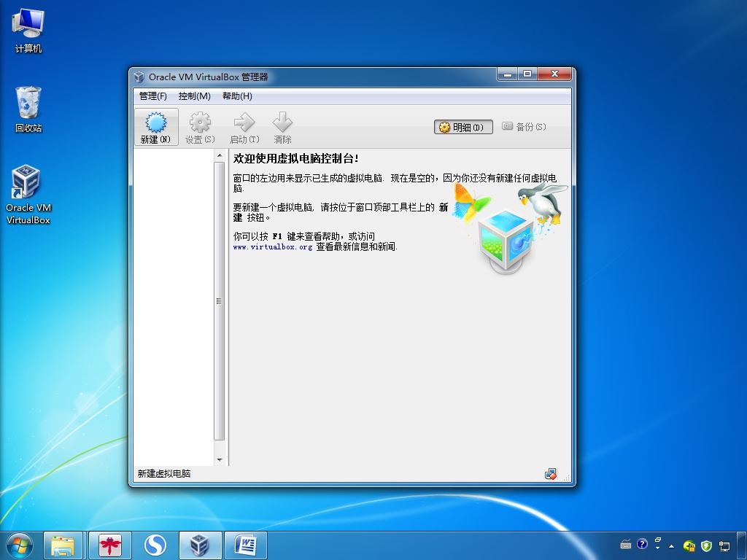Click the 启动(T) arrow toolbar icon
The height and width of the screenshot is (560, 747).
244,127
